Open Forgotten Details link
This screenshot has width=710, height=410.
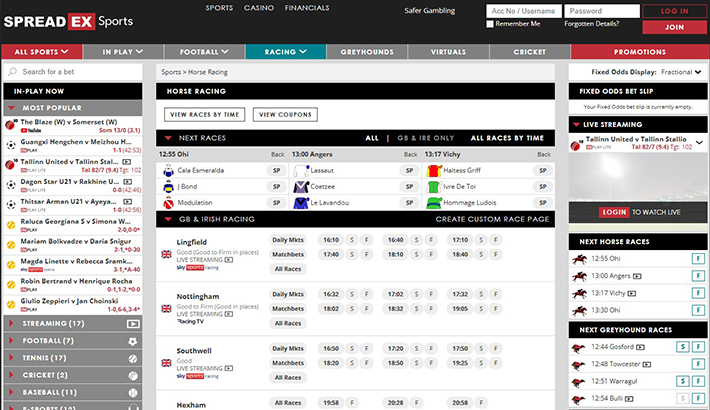[x=591, y=24]
